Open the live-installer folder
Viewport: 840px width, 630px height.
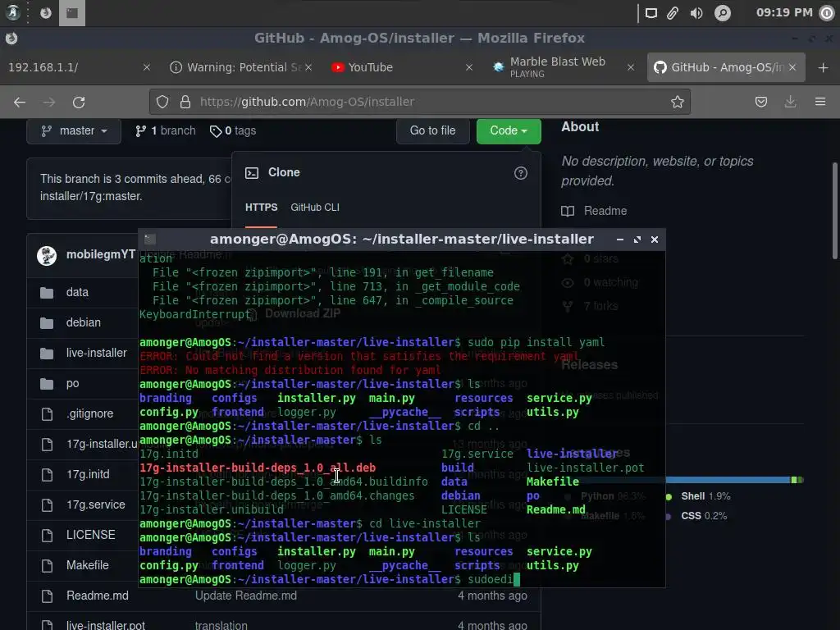[97, 353]
